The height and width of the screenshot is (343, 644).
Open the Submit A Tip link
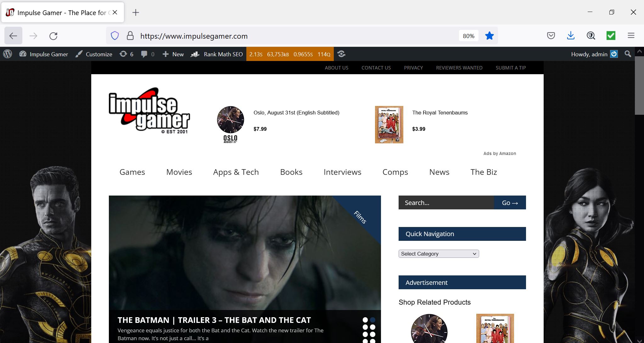coord(511,68)
